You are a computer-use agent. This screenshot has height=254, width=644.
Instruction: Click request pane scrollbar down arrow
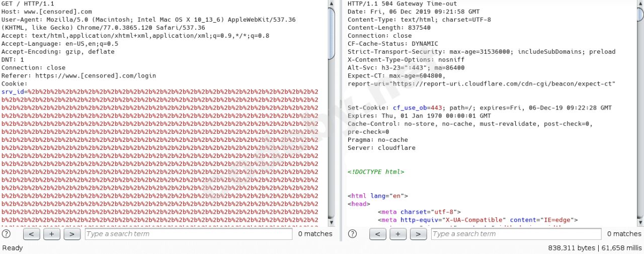[x=331, y=222]
